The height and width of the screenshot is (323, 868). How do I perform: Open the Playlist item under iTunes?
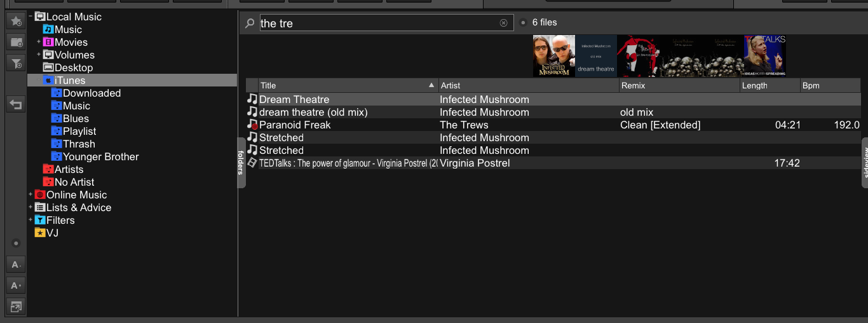click(74, 131)
